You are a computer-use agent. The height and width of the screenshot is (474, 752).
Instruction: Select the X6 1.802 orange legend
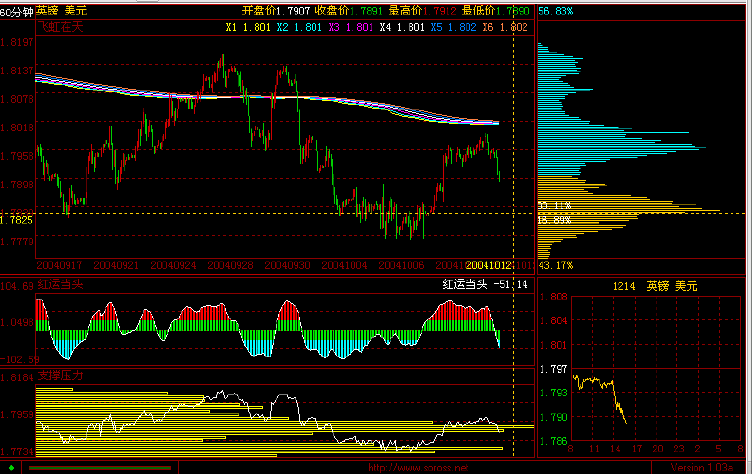pos(505,27)
